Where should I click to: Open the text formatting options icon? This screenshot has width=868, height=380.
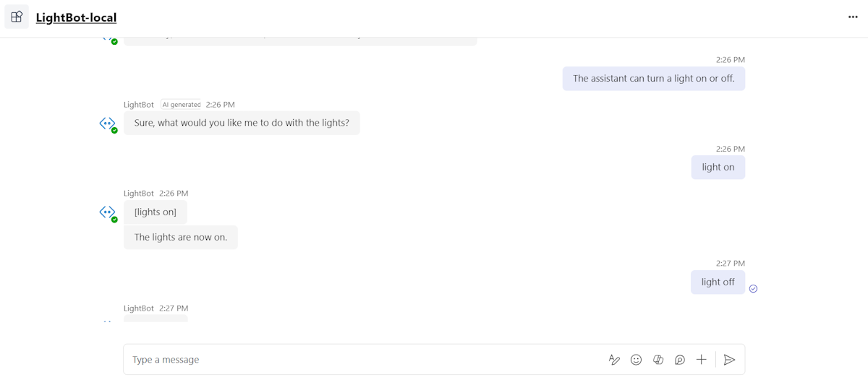point(614,360)
